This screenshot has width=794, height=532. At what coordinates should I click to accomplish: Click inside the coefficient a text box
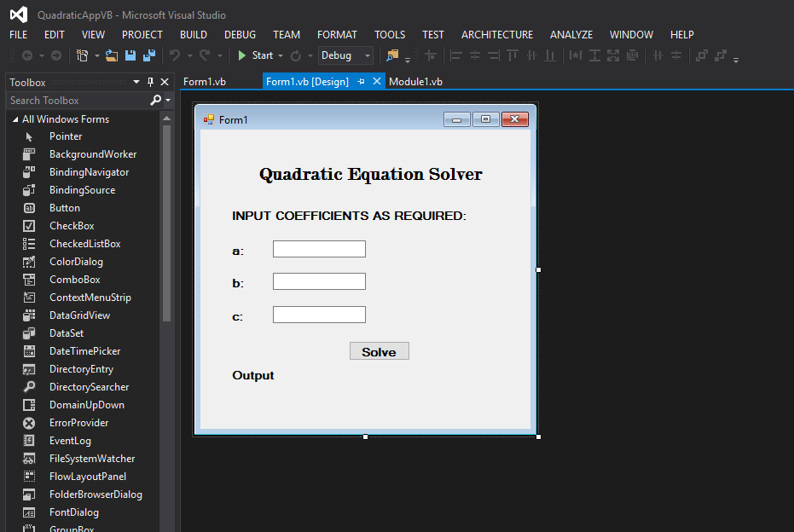click(x=319, y=248)
